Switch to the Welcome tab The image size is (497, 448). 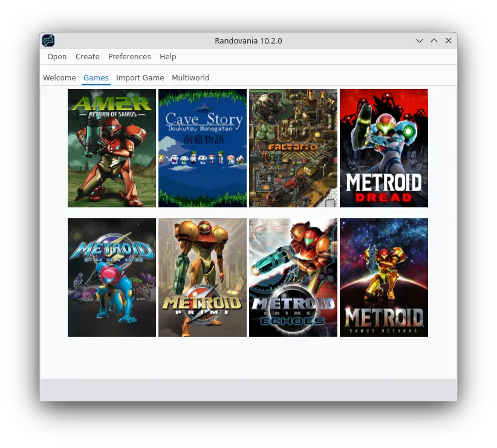pos(59,77)
